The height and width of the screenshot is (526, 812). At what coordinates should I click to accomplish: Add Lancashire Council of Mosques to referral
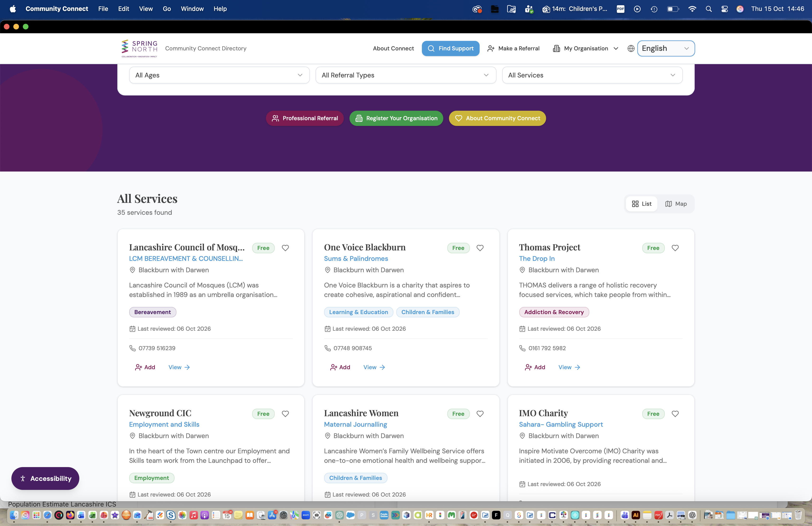pyautogui.click(x=145, y=367)
